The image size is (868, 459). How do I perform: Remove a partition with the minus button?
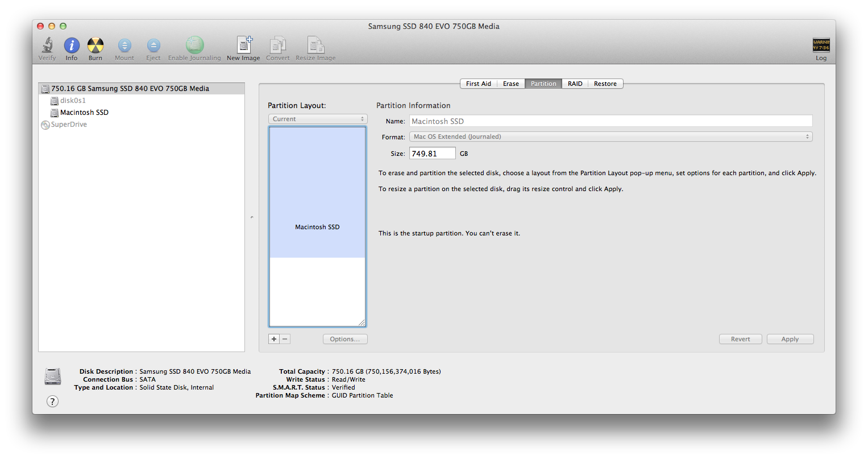285,339
